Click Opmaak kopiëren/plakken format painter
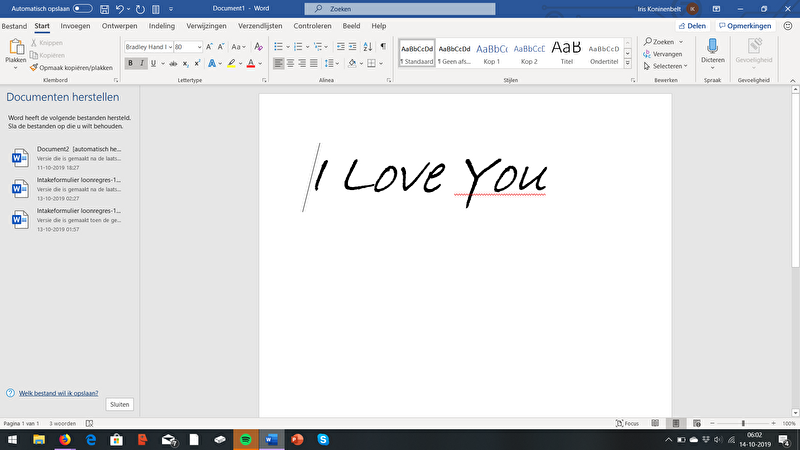Image resolution: width=800 pixels, height=450 pixels. tap(72, 66)
